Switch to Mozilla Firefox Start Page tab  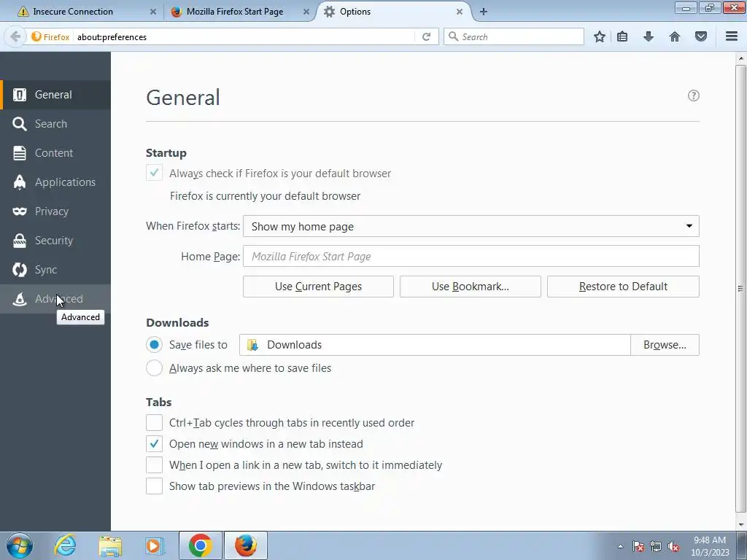(239, 12)
